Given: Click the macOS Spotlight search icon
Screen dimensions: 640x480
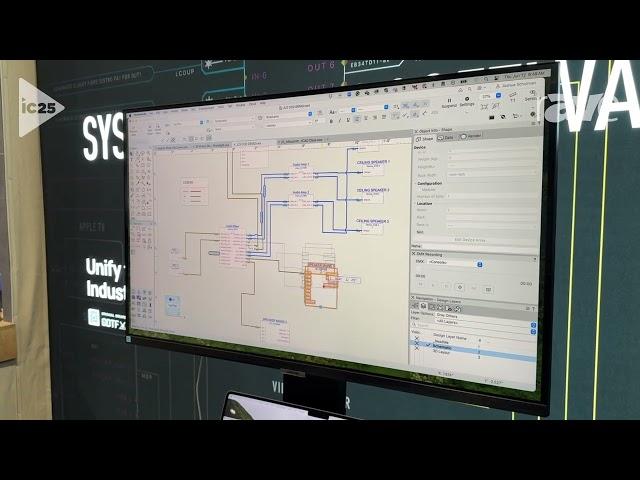Looking at the screenshot, I should (487, 79).
